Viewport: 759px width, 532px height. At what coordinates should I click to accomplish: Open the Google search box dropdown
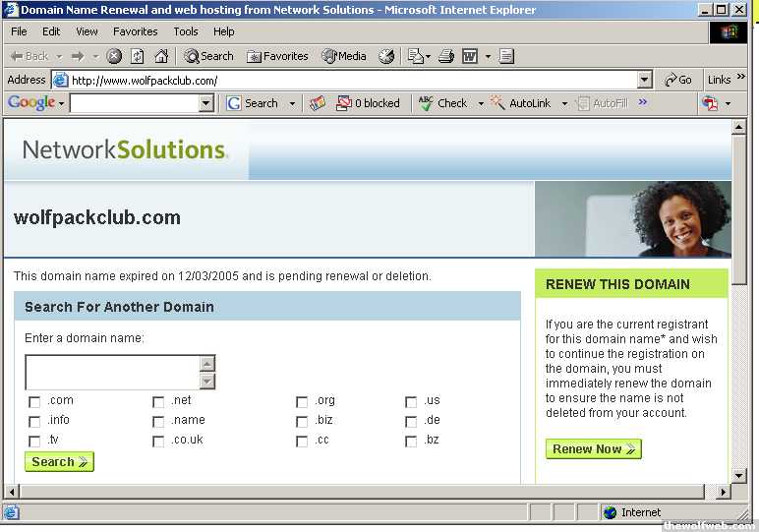205,103
